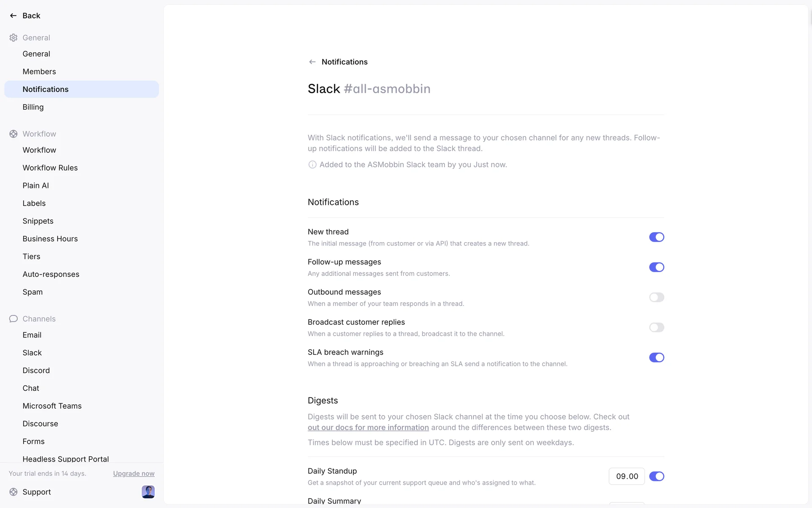812x508 pixels.
Task: Select Microsoft Teams under Channels
Action: (52, 406)
